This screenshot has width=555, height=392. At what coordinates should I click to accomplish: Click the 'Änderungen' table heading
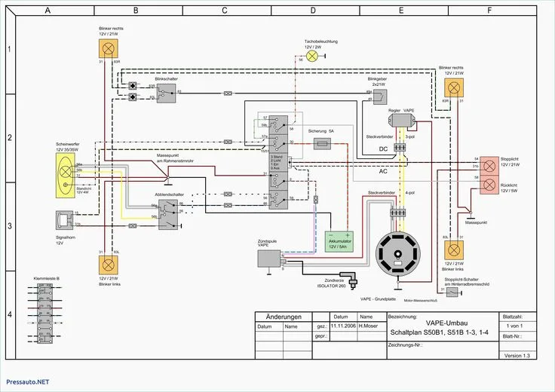click(284, 317)
